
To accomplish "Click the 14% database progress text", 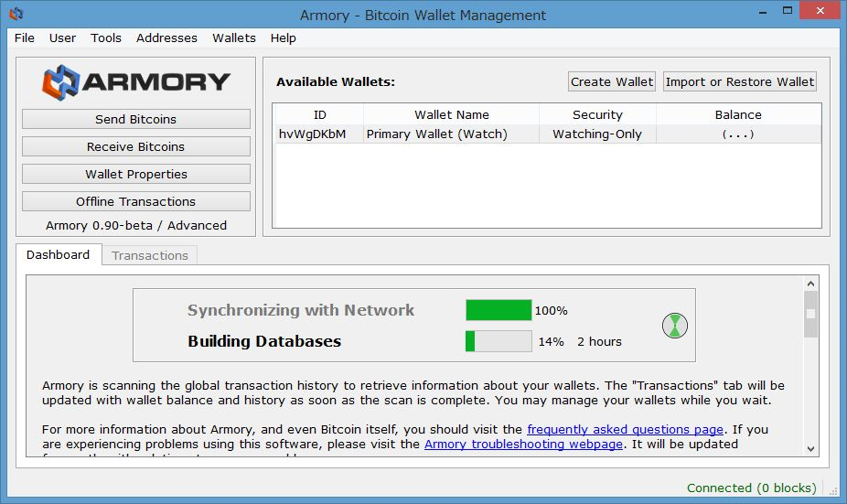I will tap(551, 341).
